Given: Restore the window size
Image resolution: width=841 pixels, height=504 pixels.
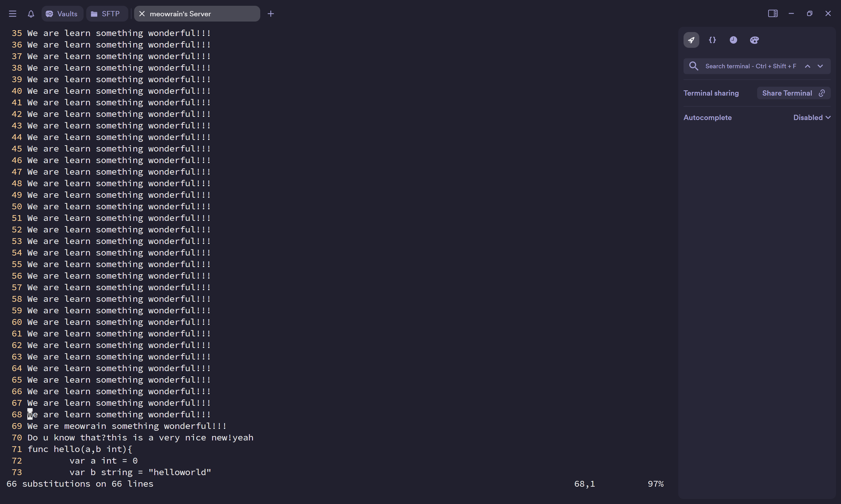Looking at the screenshot, I should coord(809,13).
